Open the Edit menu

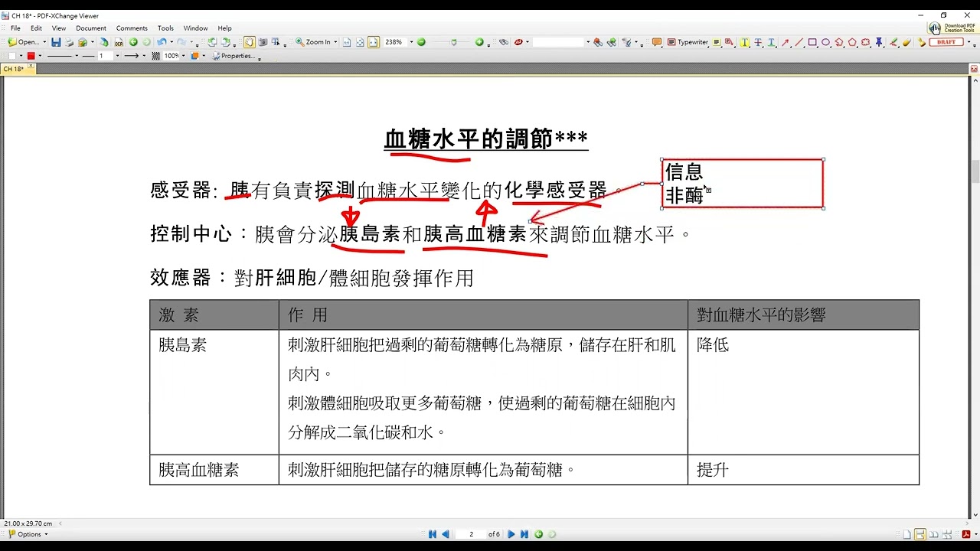point(36,28)
